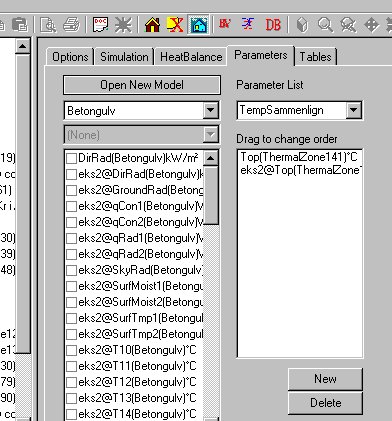Click up arrow of left pane scrollbar

coord(23,46)
